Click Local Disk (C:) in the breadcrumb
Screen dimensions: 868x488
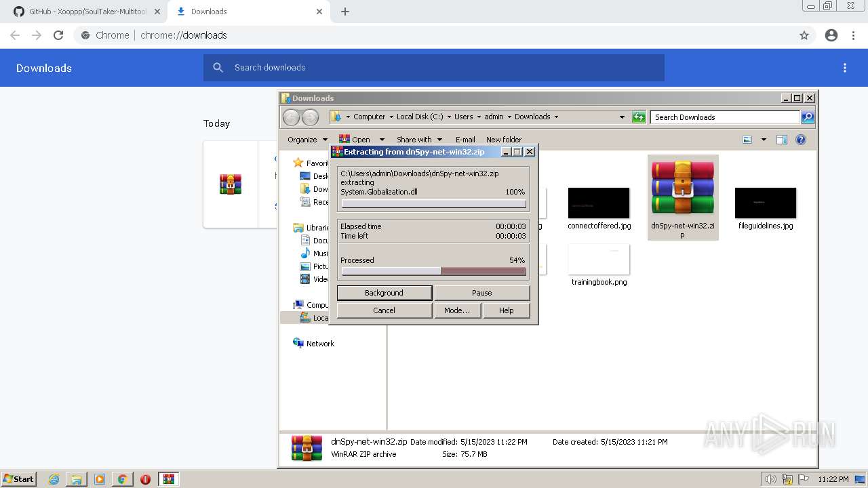pyautogui.click(x=420, y=117)
